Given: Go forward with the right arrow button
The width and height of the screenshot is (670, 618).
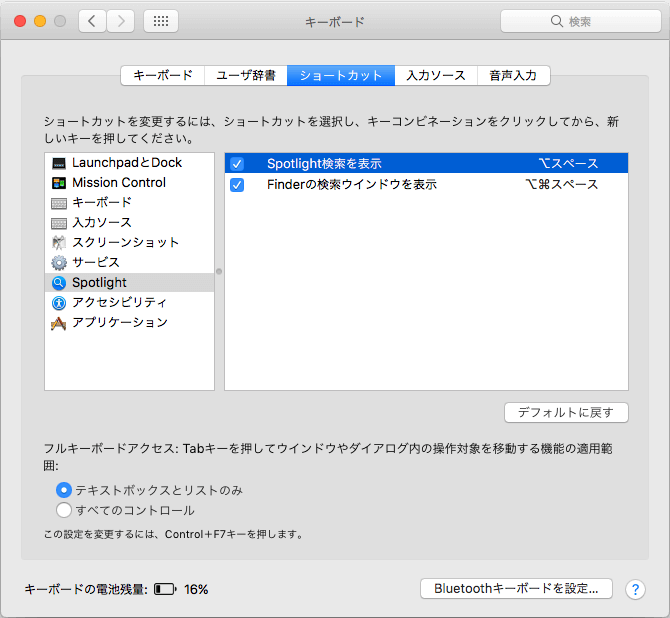Looking at the screenshot, I should (x=121, y=21).
